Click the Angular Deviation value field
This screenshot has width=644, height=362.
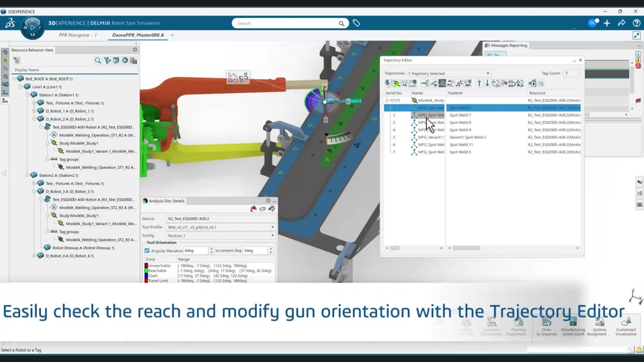196,250
